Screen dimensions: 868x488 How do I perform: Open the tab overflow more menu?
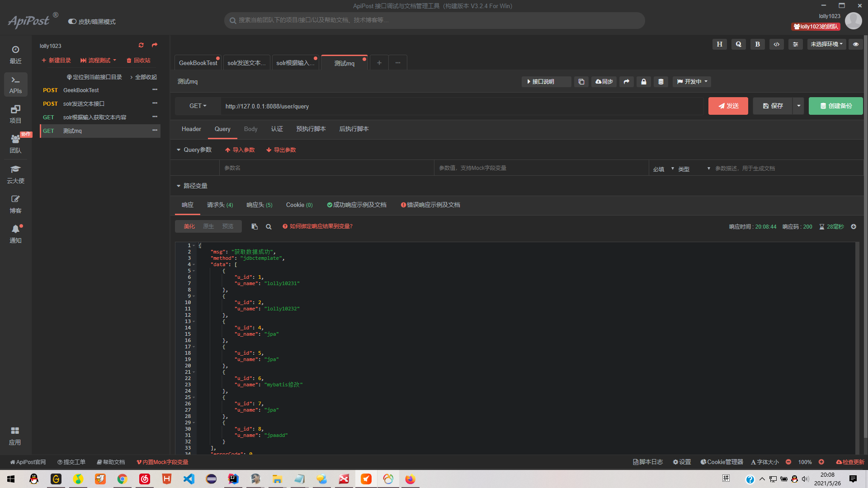coord(398,63)
